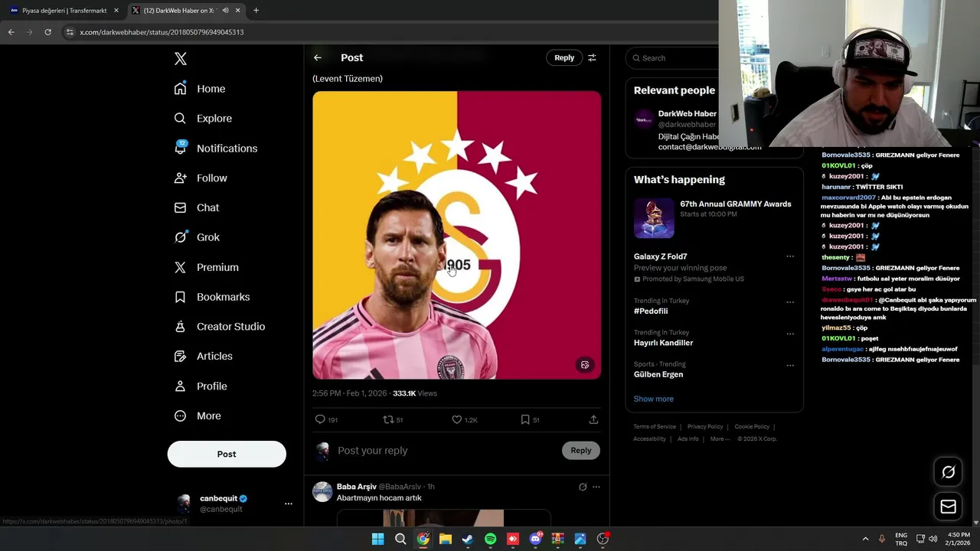Click the gray Reply button below post

(x=581, y=451)
